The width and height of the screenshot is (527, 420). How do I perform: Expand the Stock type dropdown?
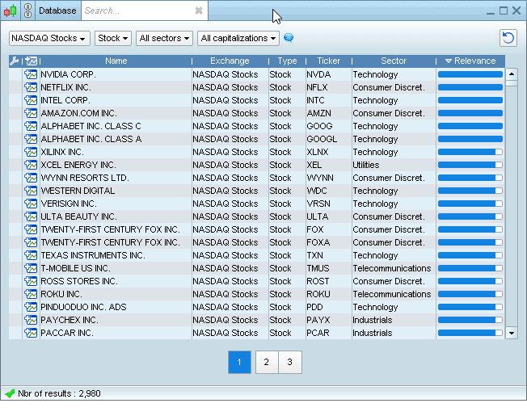tap(112, 38)
